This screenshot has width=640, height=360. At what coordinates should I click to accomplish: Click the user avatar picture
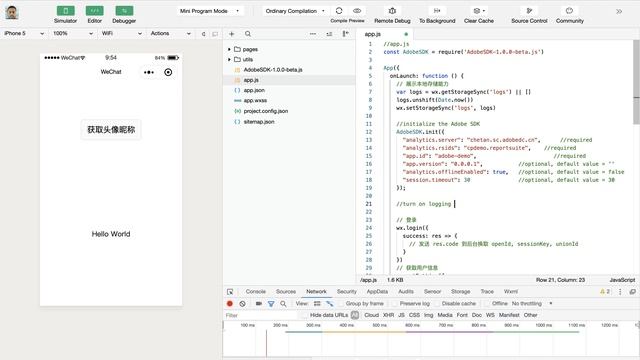coord(12,13)
